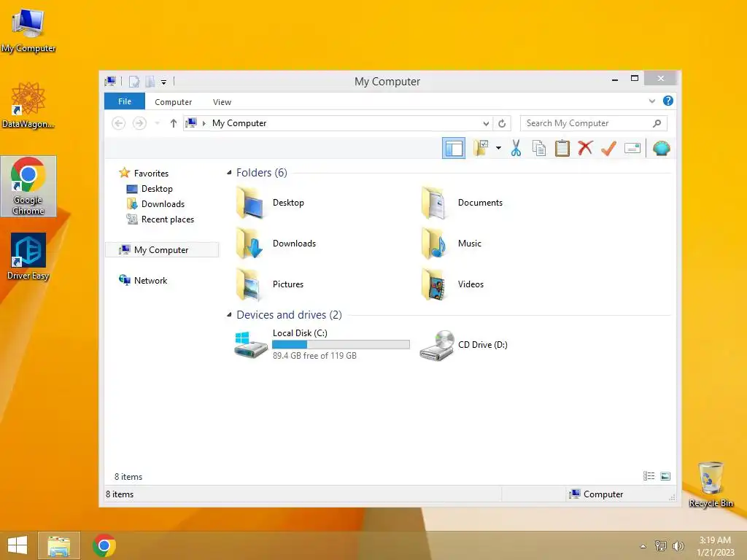Open the View ribbon tab
The height and width of the screenshot is (560, 747).
pyautogui.click(x=222, y=102)
